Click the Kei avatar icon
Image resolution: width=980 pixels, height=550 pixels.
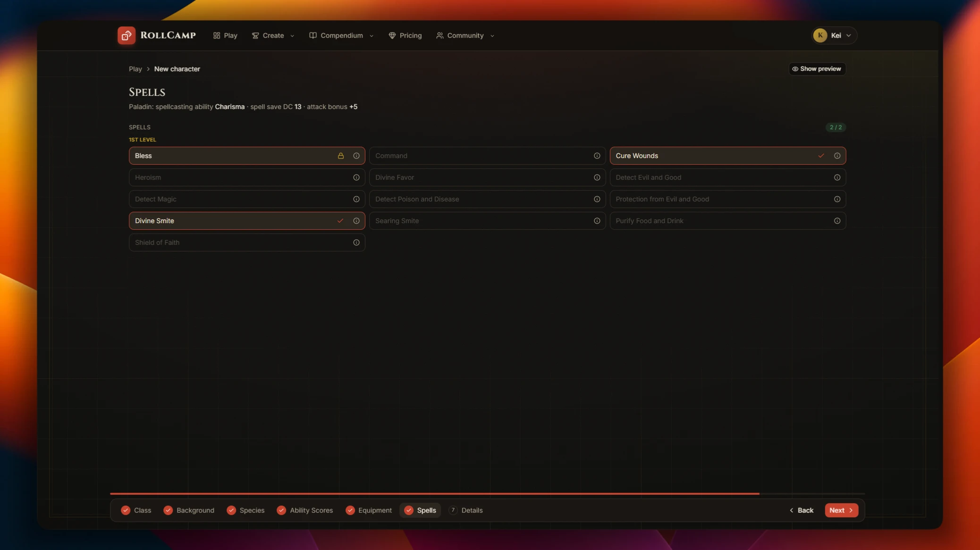[x=820, y=35]
